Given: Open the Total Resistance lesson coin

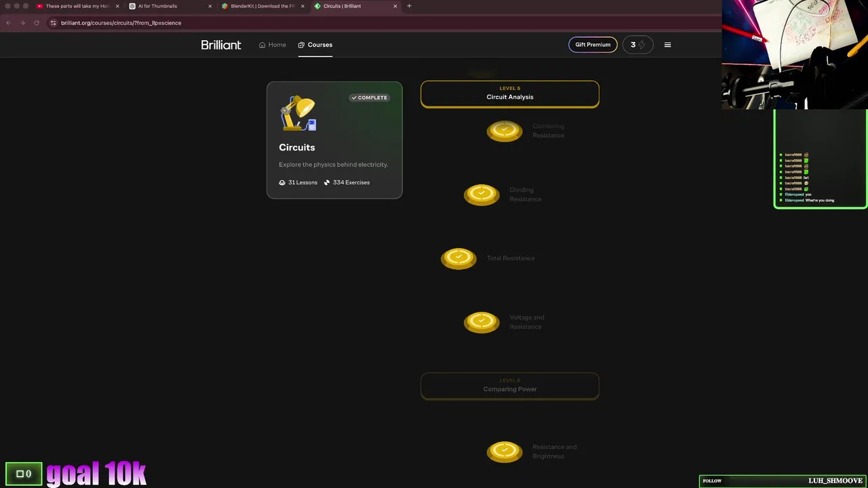Looking at the screenshot, I should [x=458, y=258].
